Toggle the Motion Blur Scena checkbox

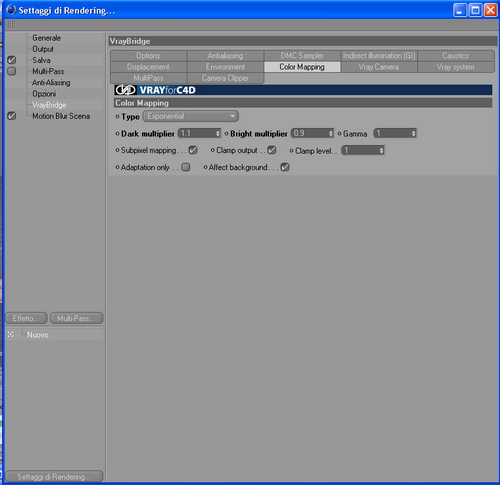tap(12, 116)
